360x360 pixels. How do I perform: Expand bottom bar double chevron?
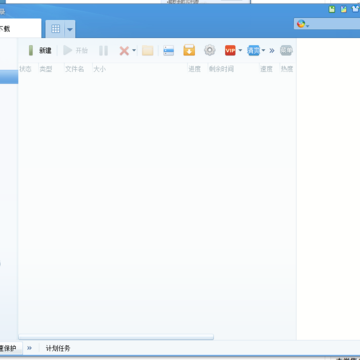tap(29, 348)
